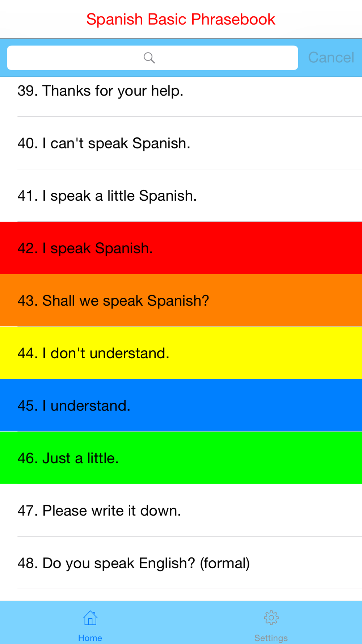Pick the green row Just a little
Viewport: 362px width, 644px height.
tap(181, 458)
